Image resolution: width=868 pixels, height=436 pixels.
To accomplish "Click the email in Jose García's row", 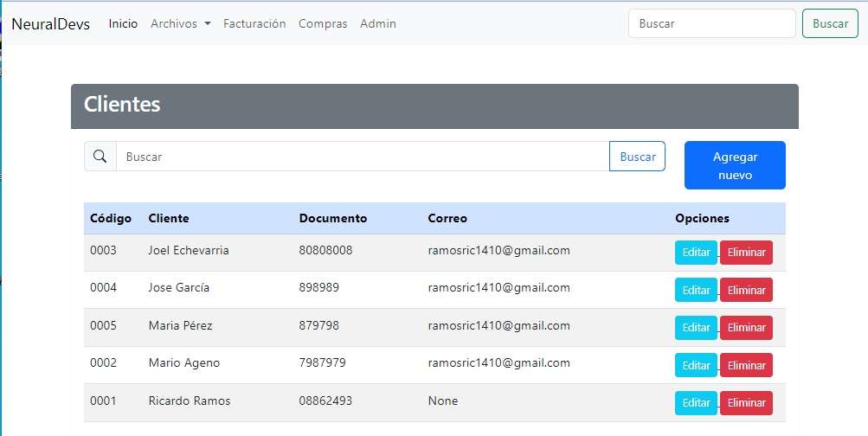I will tap(498, 288).
